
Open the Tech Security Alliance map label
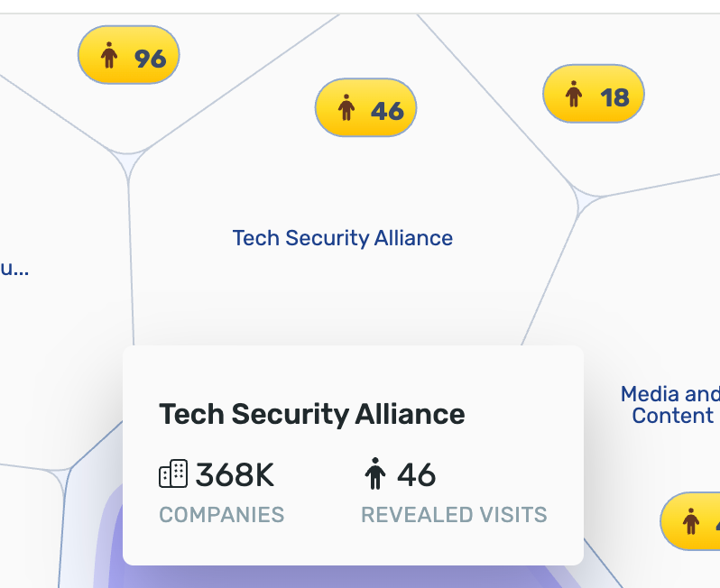coord(343,238)
